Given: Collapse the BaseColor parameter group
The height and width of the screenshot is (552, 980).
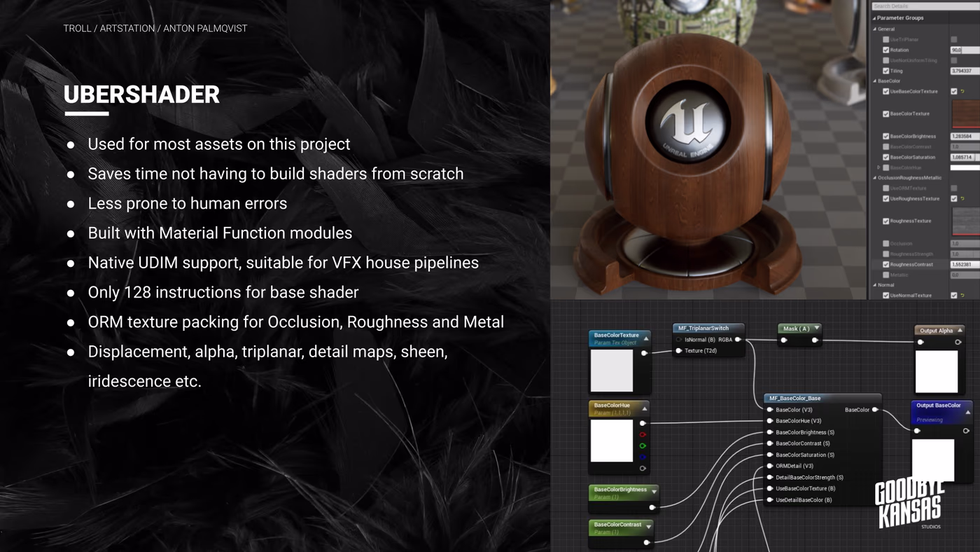Looking at the screenshot, I should coord(875,81).
